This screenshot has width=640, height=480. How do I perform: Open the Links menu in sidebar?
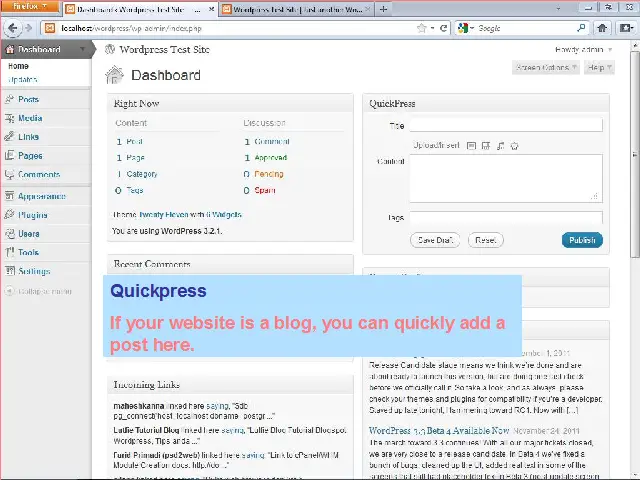click(29, 137)
